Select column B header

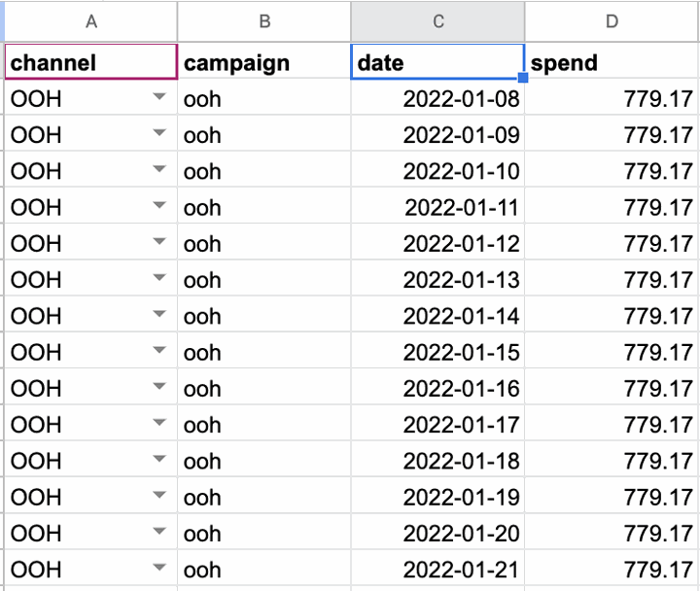pyautogui.click(x=264, y=21)
